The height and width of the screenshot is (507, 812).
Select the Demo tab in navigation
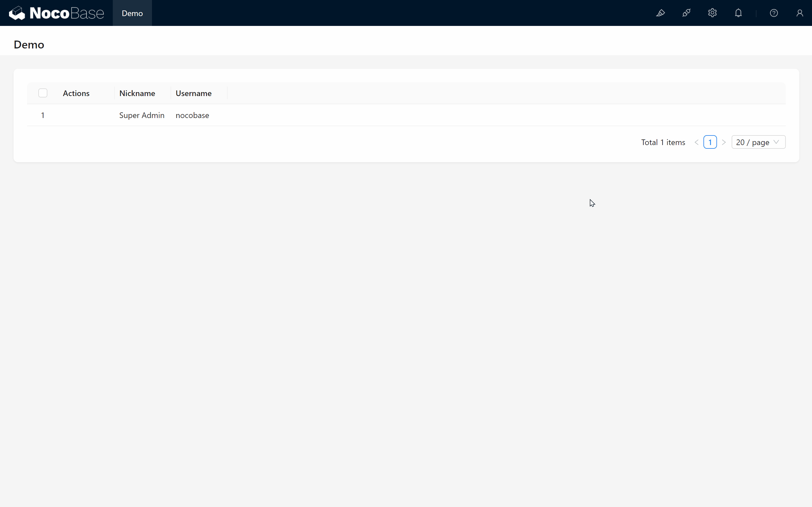[132, 13]
